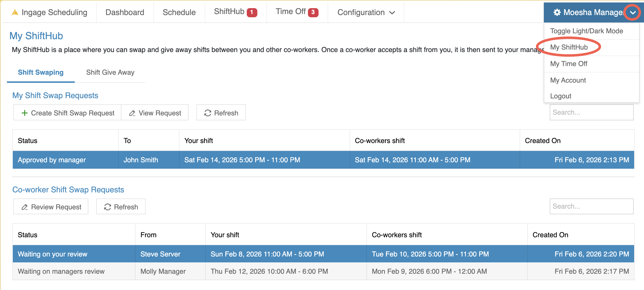Open the Dashboard page

(125, 12)
